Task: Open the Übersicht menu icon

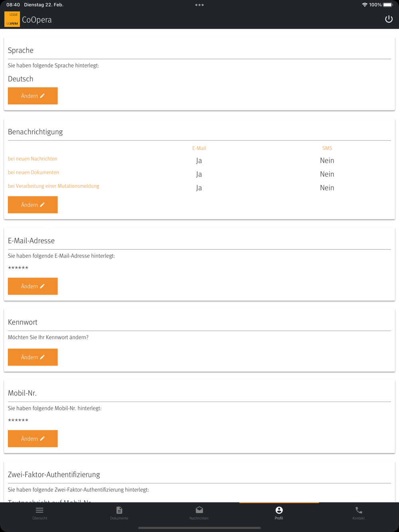Action: (x=40, y=510)
